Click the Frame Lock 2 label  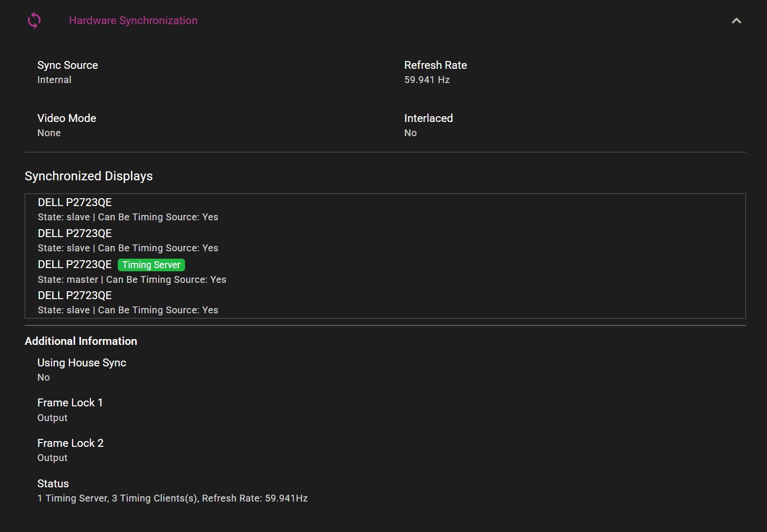tap(70, 443)
